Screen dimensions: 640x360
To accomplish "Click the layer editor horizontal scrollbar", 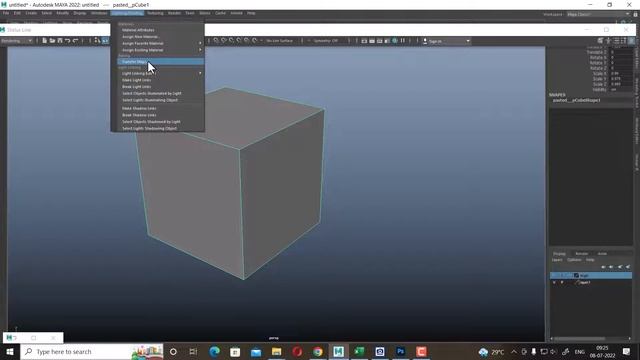I will (x=590, y=338).
